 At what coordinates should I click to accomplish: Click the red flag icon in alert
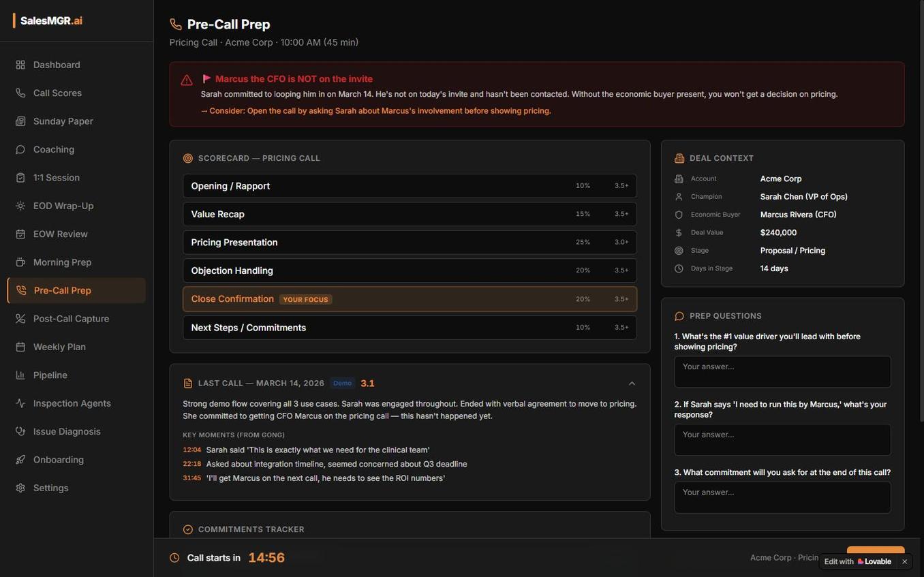point(206,79)
